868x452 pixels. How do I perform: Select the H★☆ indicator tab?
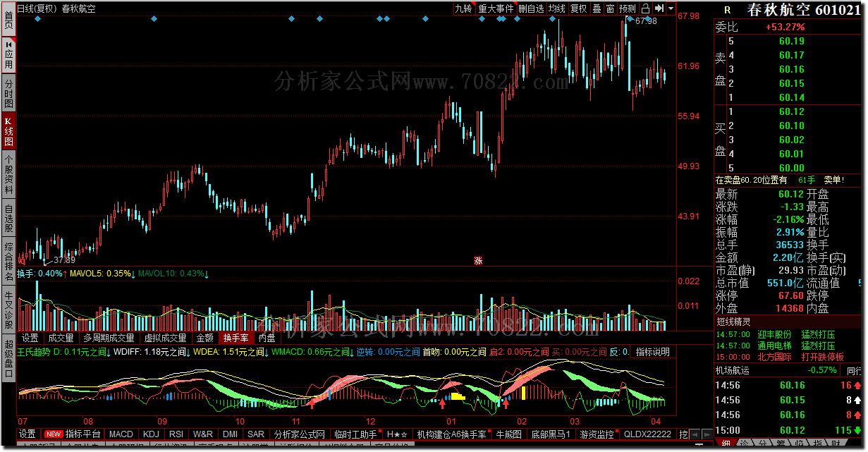397,434
